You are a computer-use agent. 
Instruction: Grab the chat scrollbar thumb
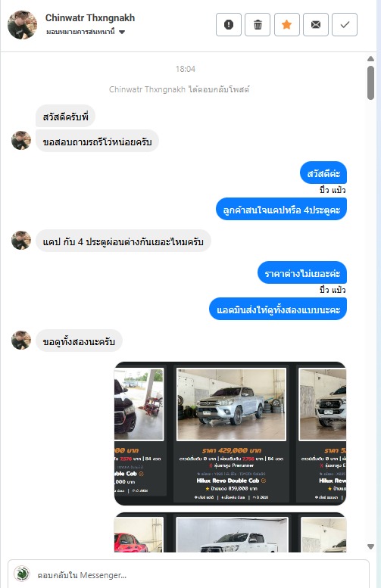point(370,83)
